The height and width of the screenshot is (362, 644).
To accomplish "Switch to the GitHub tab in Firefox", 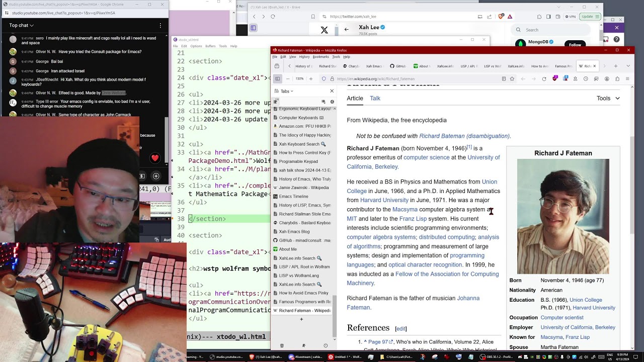I will [397, 66].
